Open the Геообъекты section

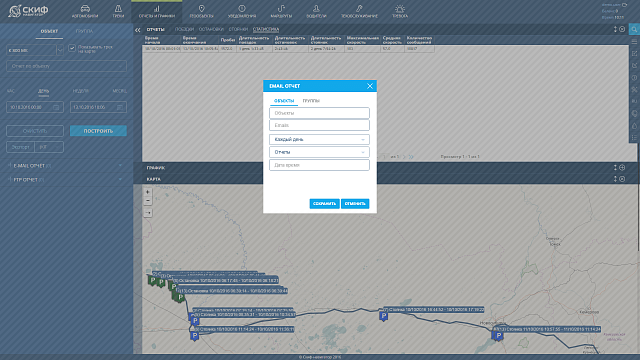point(201,11)
